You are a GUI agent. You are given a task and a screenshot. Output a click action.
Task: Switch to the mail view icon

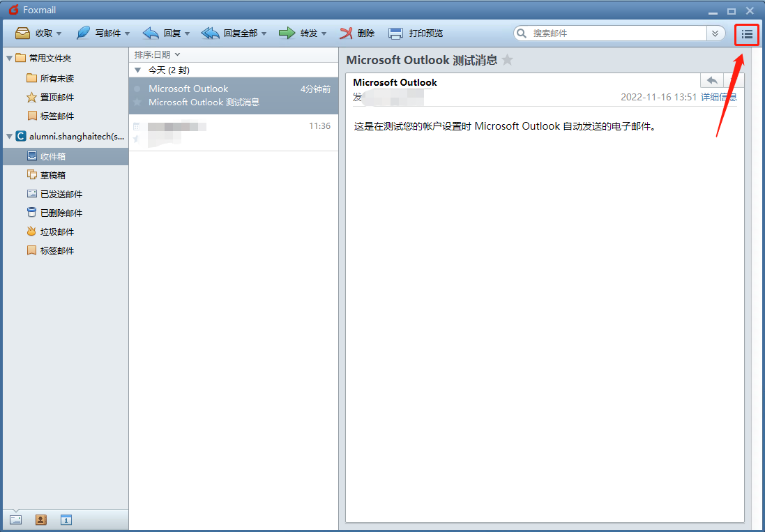(15, 520)
